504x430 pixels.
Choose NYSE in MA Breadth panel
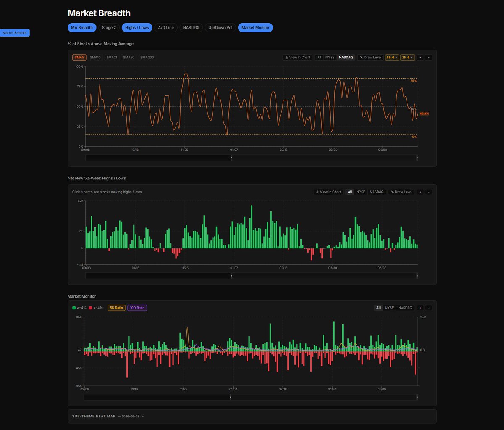point(330,57)
